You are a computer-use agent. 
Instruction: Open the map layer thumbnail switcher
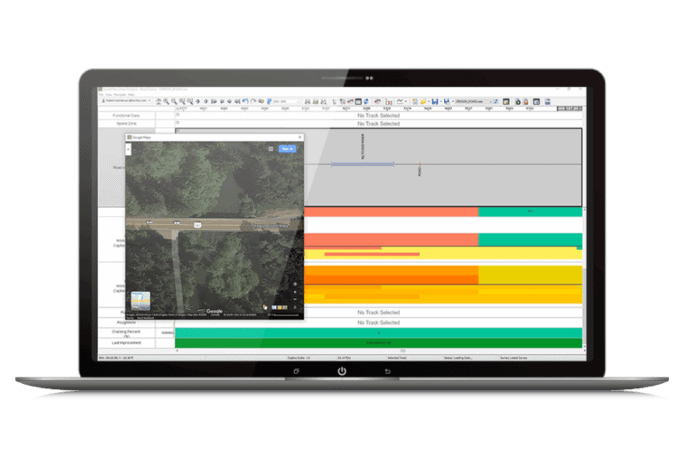tap(138, 301)
